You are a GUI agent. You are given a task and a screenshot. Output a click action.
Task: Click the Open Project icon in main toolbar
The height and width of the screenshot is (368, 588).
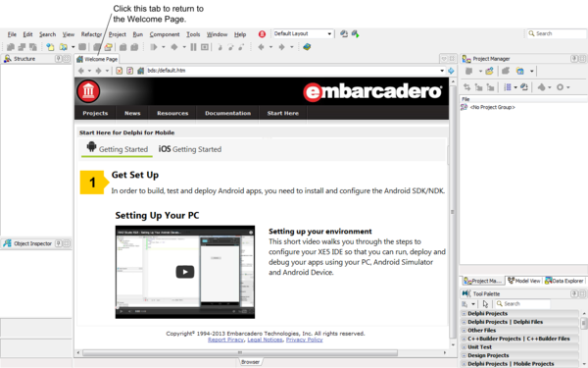(109, 47)
